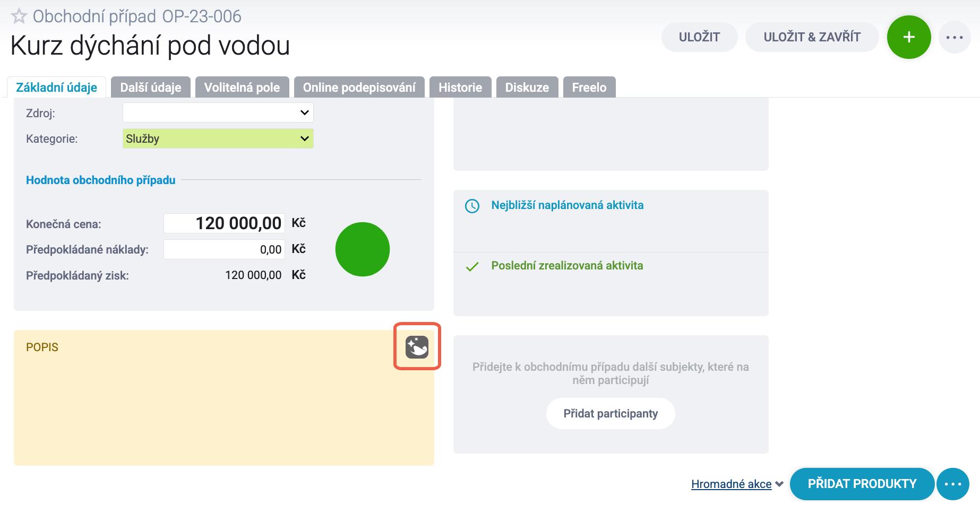Open the Freelo tab
This screenshot has height=505, width=980.
589,88
